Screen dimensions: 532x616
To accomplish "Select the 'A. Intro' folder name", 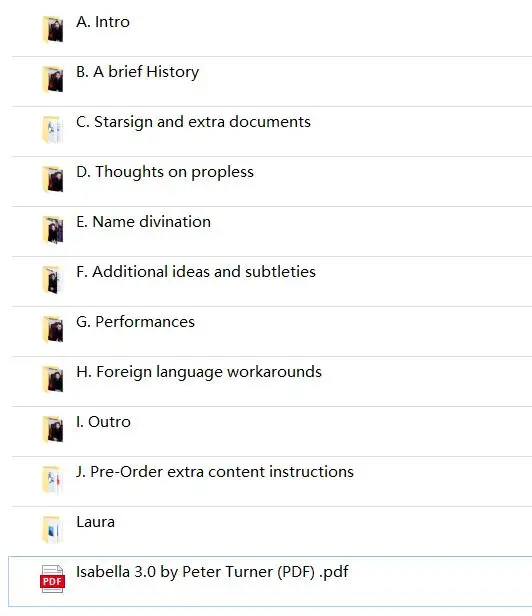I will (x=103, y=22).
